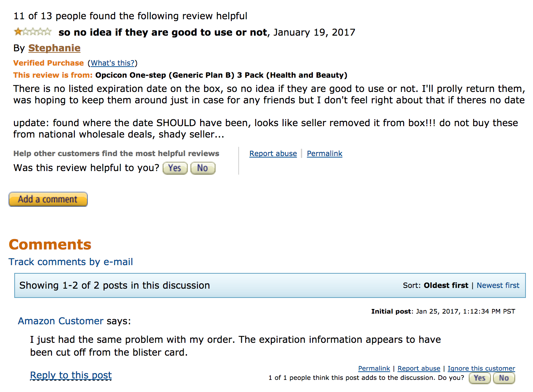The image size is (533, 392).
Task: Open the "What's this?" Verified Purchase link
Action: tap(112, 63)
